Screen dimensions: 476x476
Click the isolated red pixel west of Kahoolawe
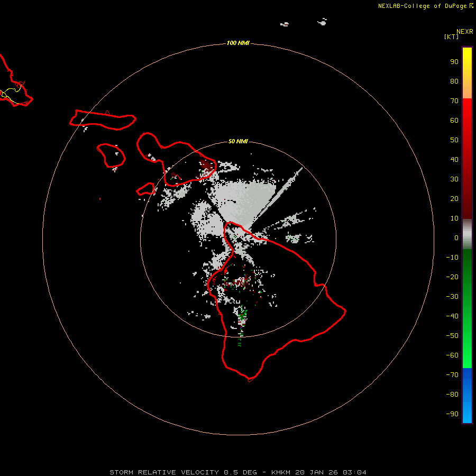point(100,199)
